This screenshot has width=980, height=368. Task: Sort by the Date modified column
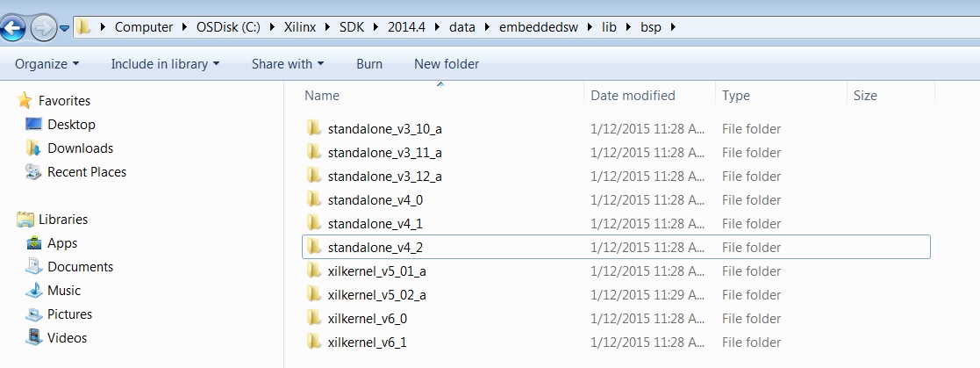click(633, 96)
